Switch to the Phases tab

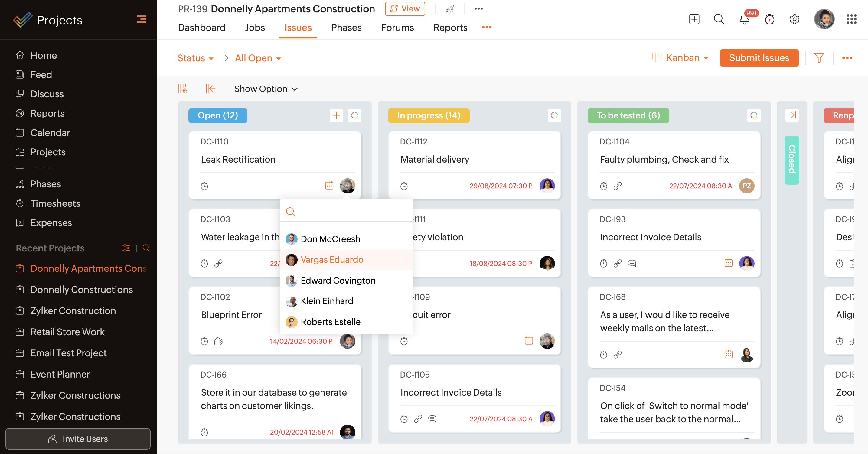coord(346,28)
